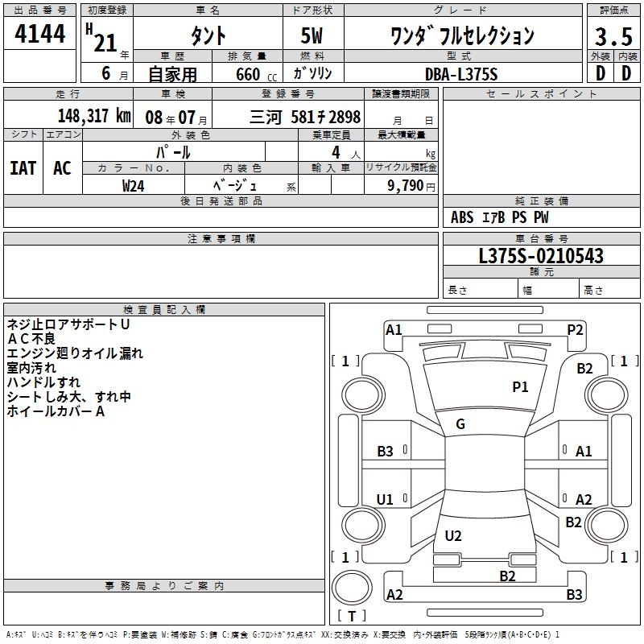Click the grade "ワンダフルセレクション"
This screenshot has height=644, width=644.
(x=462, y=35)
